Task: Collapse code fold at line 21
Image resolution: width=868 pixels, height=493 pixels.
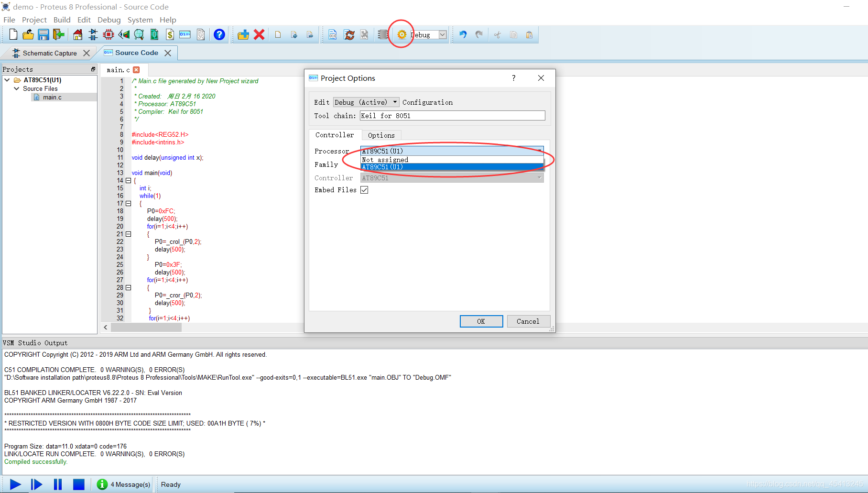Action: click(128, 234)
